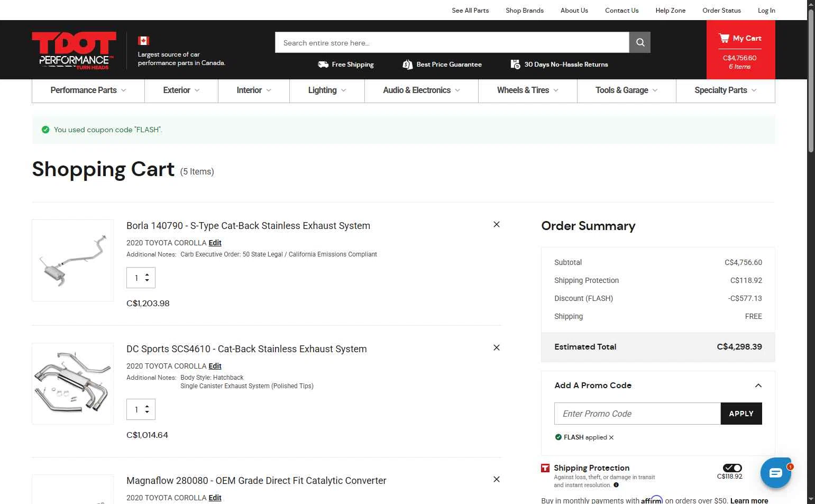Image resolution: width=815 pixels, height=504 pixels.
Task: Click the 30 Days Returns box icon
Action: [515, 65]
